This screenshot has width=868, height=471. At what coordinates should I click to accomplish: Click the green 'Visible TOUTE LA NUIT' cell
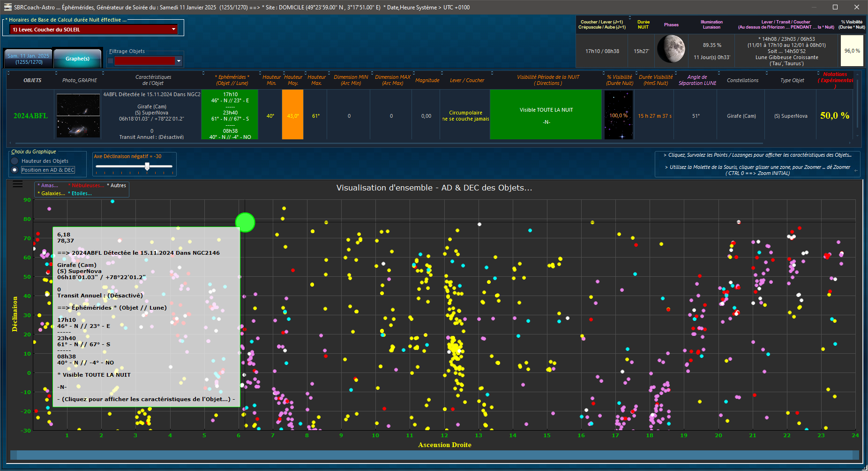pos(546,115)
